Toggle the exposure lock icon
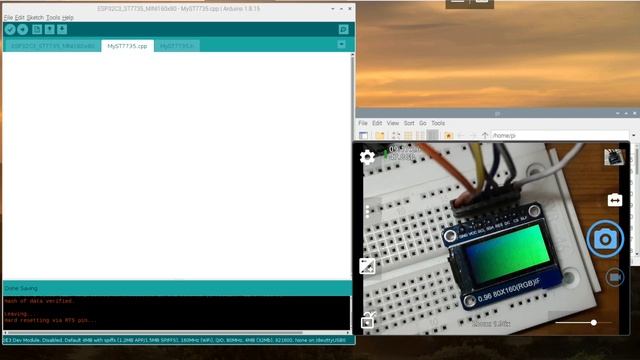Image resolution: width=640 pixels, height=360 pixels. (368, 320)
